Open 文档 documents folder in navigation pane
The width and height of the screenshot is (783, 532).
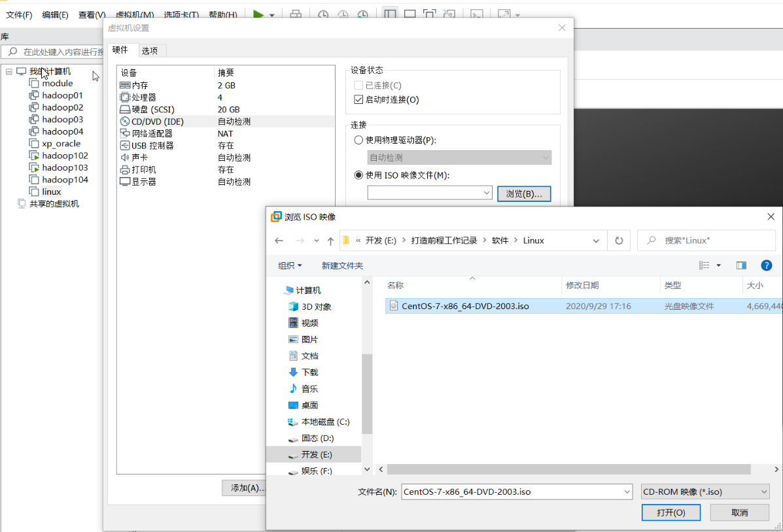pyautogui.click(x=309, y=356)
